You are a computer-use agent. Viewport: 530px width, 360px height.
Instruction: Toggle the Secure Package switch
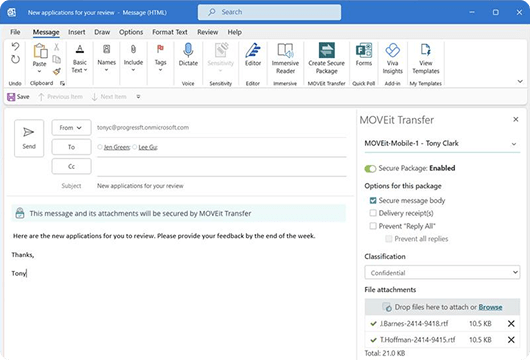[x=370, y=168]
